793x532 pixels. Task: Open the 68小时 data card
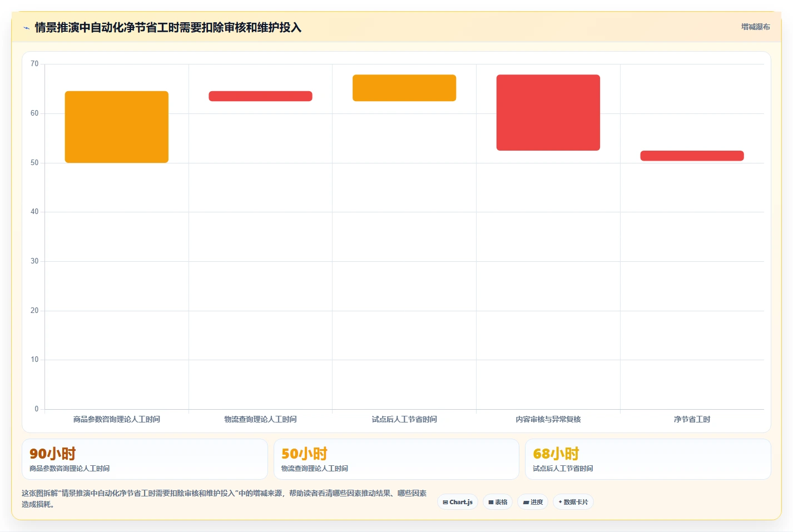[648, 459]
